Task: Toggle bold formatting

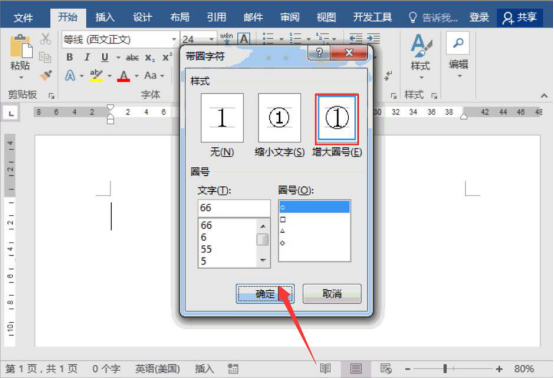Action: click(x=70, y=57)
